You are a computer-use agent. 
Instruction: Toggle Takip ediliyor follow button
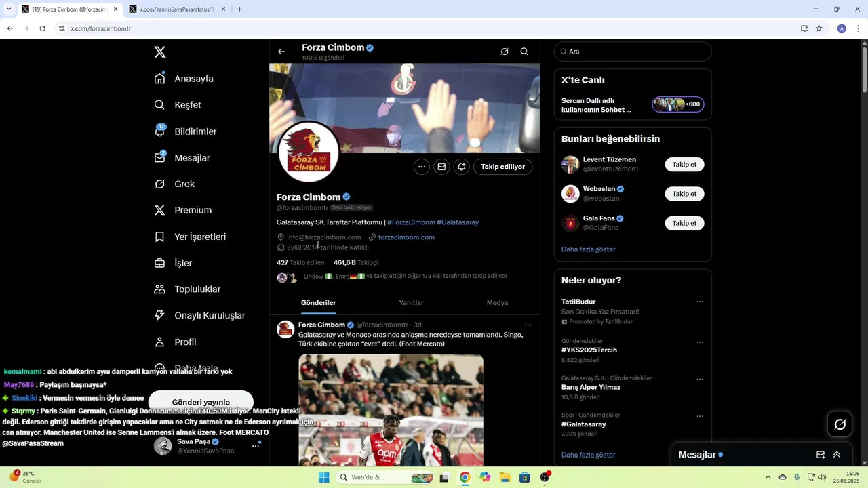[503, 167]
